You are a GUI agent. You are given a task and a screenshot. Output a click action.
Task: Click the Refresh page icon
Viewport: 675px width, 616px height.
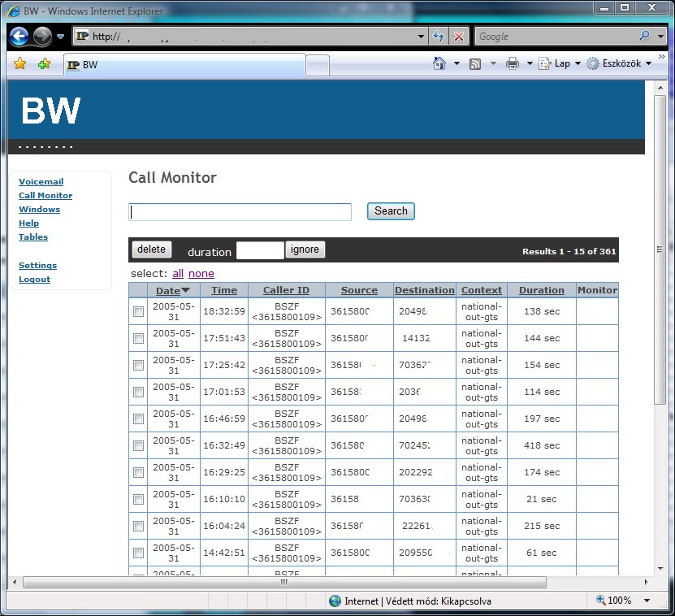(x=439, y=37)
